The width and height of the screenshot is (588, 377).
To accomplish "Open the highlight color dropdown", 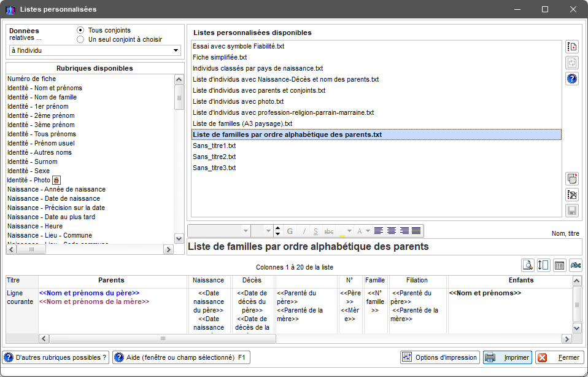I will pyautogui.click(x=349, y=231).
